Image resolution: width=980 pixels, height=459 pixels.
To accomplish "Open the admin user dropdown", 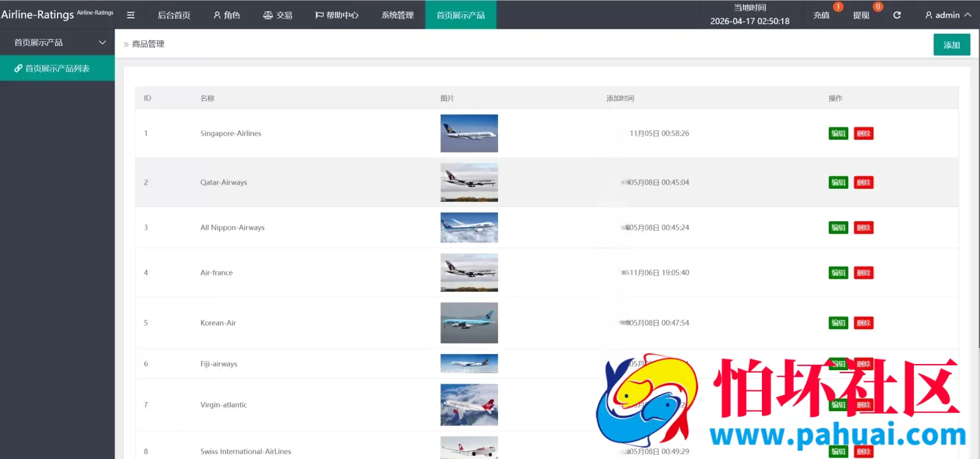I will [x=948, y=15].
